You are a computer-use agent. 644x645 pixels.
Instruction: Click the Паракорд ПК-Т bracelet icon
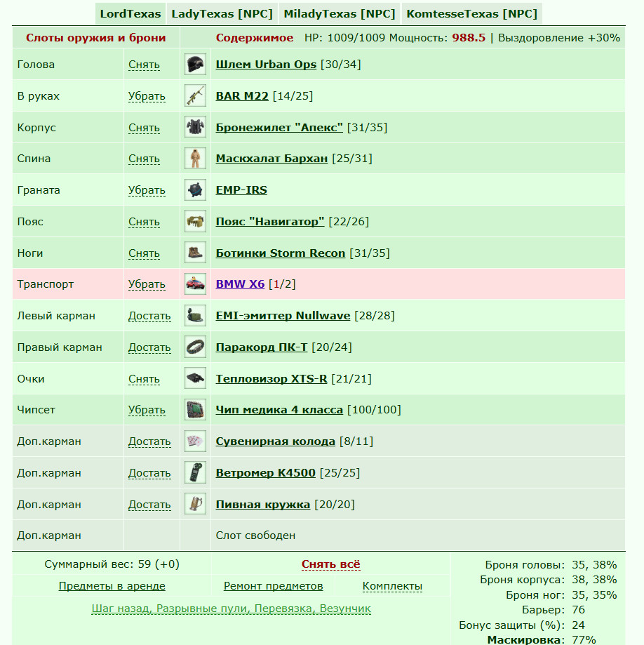[x=195, y=347]
